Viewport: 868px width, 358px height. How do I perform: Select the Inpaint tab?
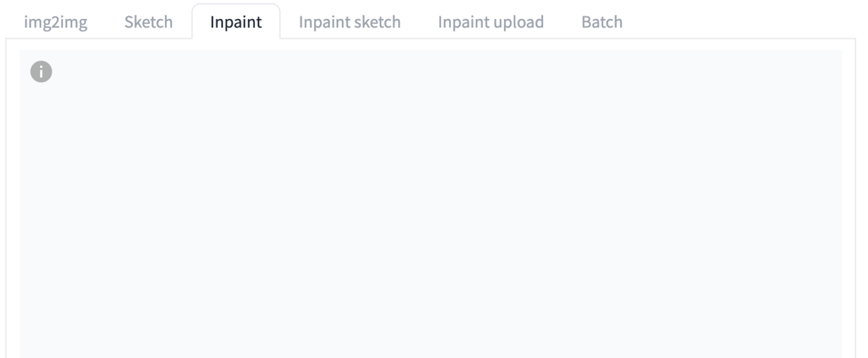236,22
